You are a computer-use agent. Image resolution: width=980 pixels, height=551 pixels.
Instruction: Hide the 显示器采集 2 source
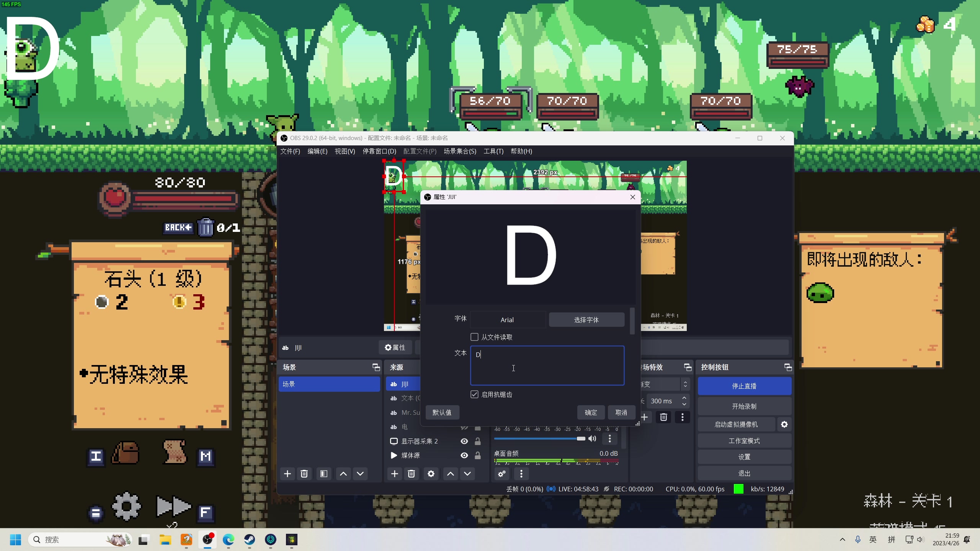point(464,441)
